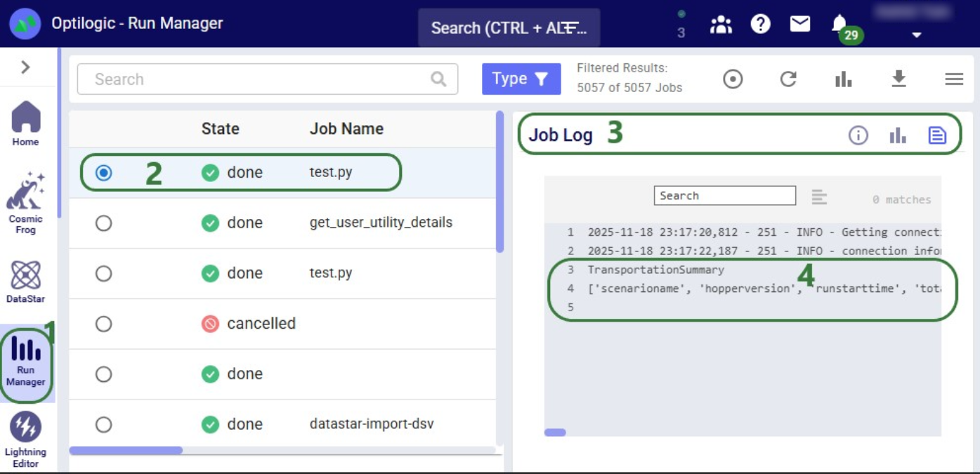The width and height of the screenshot is (980, 474).
Task: Click green done icon for get_user_utility_details
Action: point(210,223)
